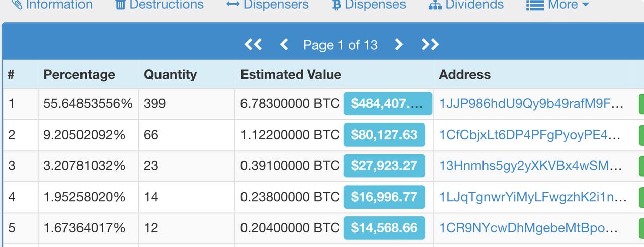
Task: Open address 1CR9NYcwDhMgebeMtBpo…
Action: 529,228
